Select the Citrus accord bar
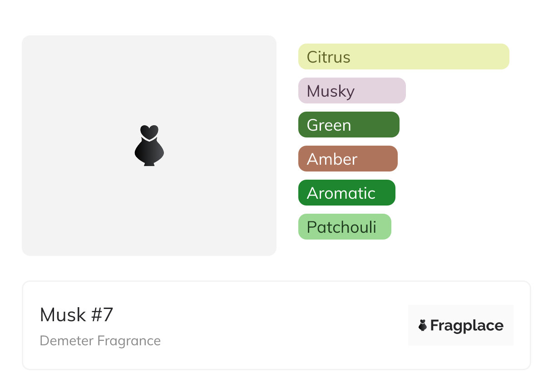 pyautogui.click(x=403, y=57)
